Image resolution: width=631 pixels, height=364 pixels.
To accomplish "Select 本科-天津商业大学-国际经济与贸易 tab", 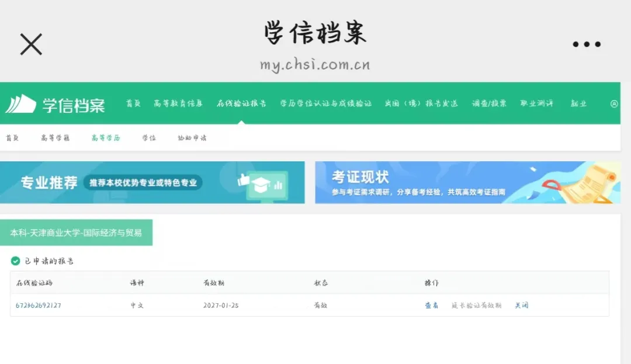I will tap(76, 233).
